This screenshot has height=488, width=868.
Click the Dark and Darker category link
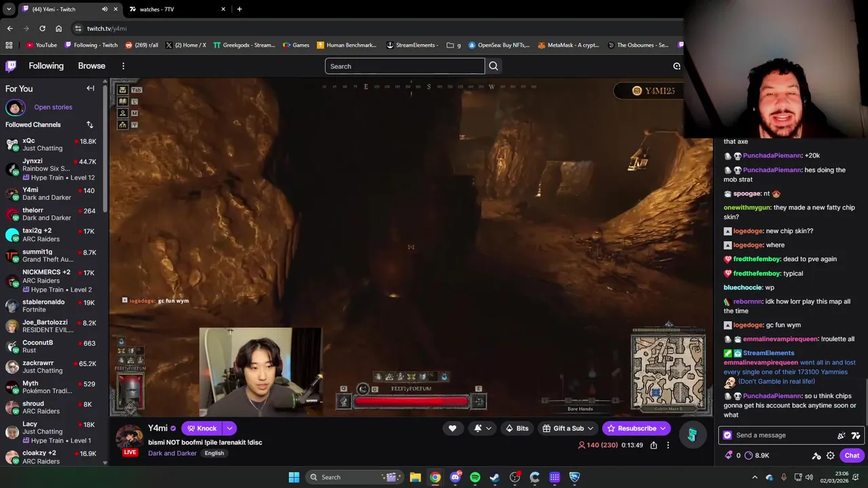(x=172, y=453)
